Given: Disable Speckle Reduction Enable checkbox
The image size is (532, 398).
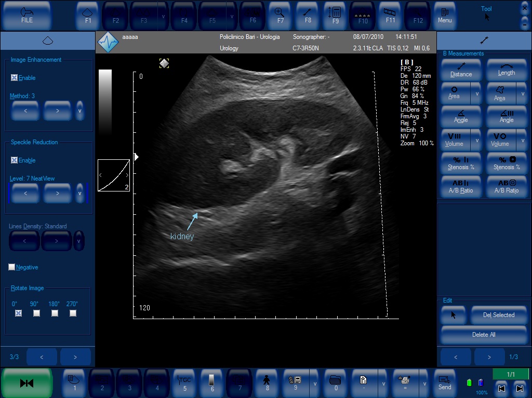Looking at the screenshot, I should pos(14,160).
